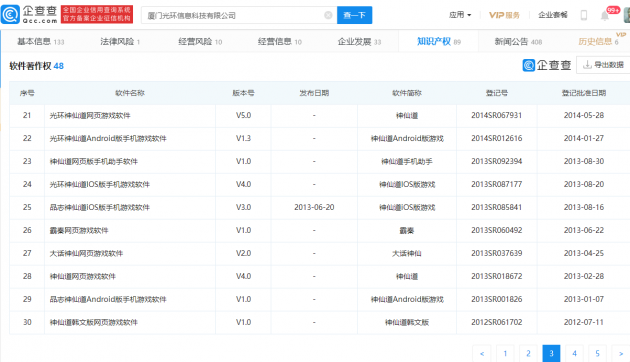Switch to the 经营信息 tab
The width and height of the screenshot is (630, 362).
click(x=280, y=41)
